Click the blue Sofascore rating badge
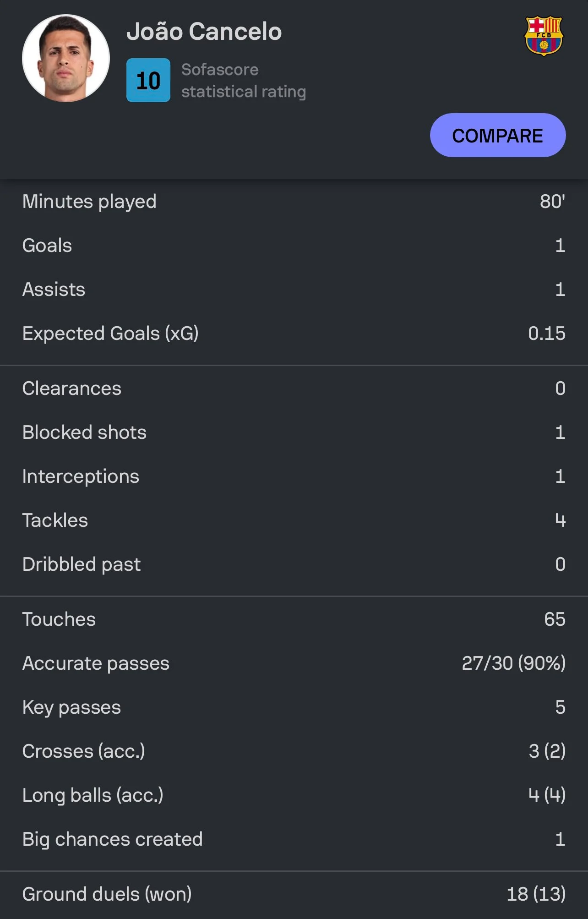The width and height of the screenshot is (588, 919). (x=148, y=80)
